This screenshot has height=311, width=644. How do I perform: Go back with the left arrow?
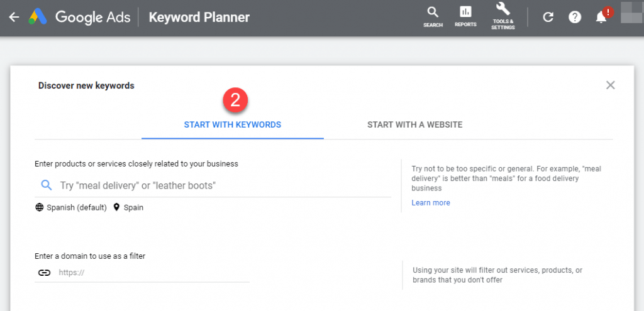(14, 17)
